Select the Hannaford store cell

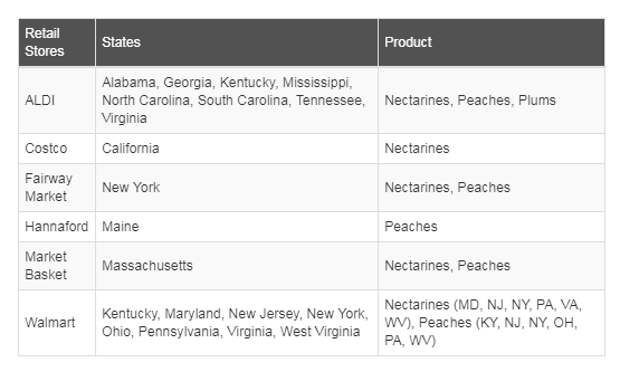pyautogui.click(x=57, y=227)
